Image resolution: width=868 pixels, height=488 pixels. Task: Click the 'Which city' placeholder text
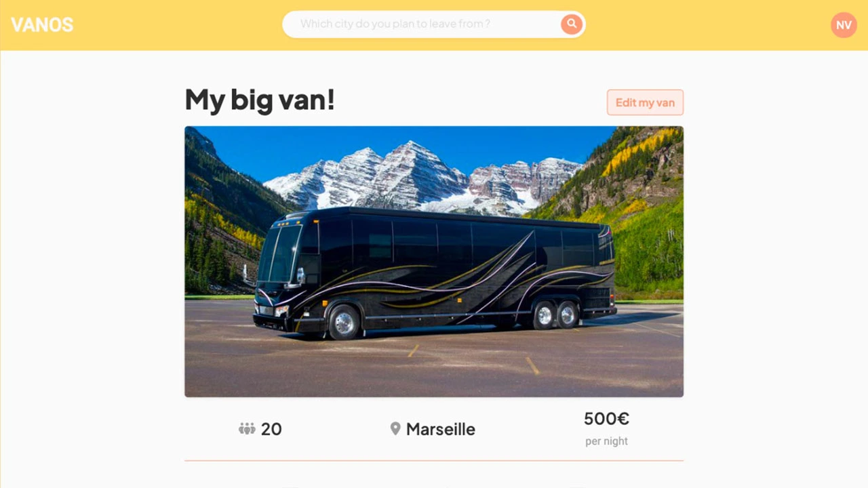click(x=395, y=24)
